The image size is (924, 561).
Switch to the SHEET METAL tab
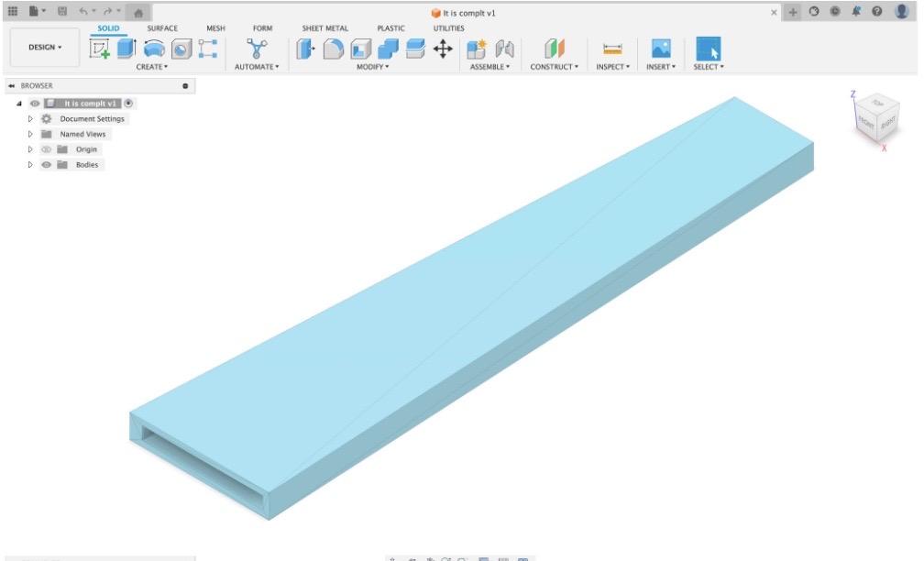(x=324, y=28)
